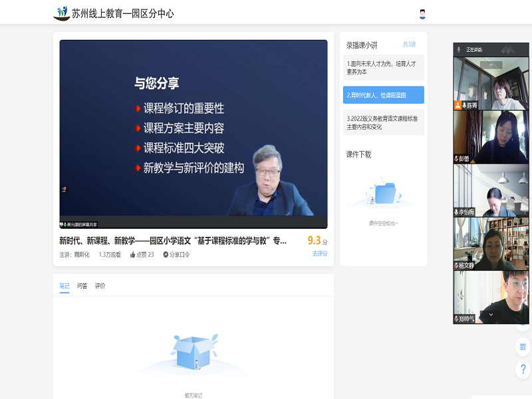Image resolution: width=532 pixels, height=399 pixels.
Task: Click the site title 苏州线上教育—园区分中心
Action: pos(122,13)
